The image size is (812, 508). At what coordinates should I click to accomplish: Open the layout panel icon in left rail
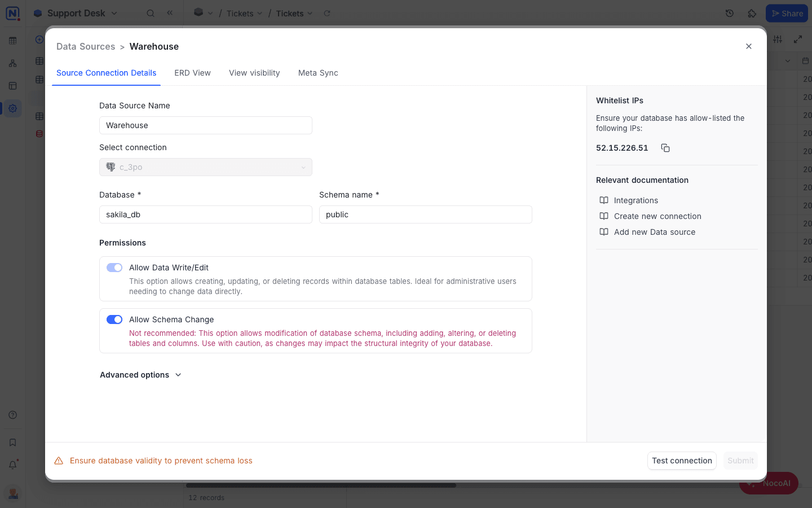12,86
